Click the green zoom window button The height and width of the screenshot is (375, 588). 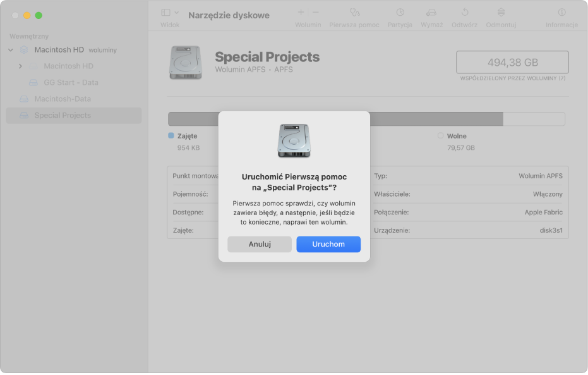pos(39,15)
